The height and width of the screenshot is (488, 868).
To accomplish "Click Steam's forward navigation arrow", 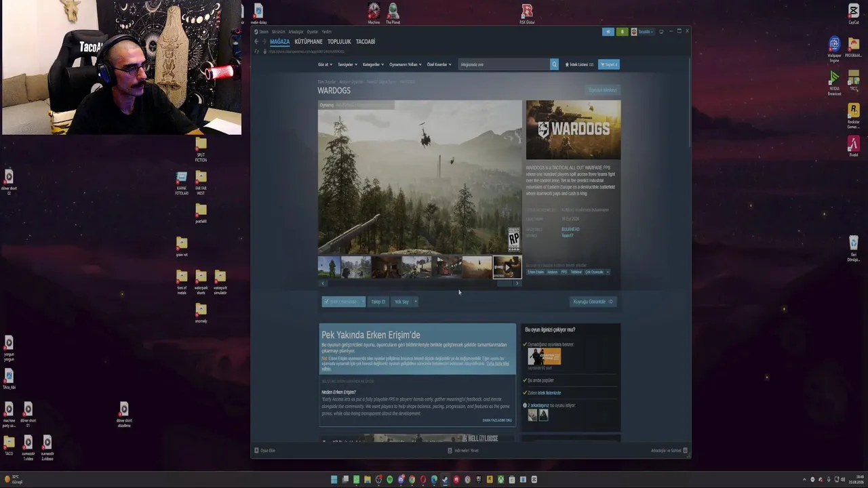I will [x=263, y=41].
